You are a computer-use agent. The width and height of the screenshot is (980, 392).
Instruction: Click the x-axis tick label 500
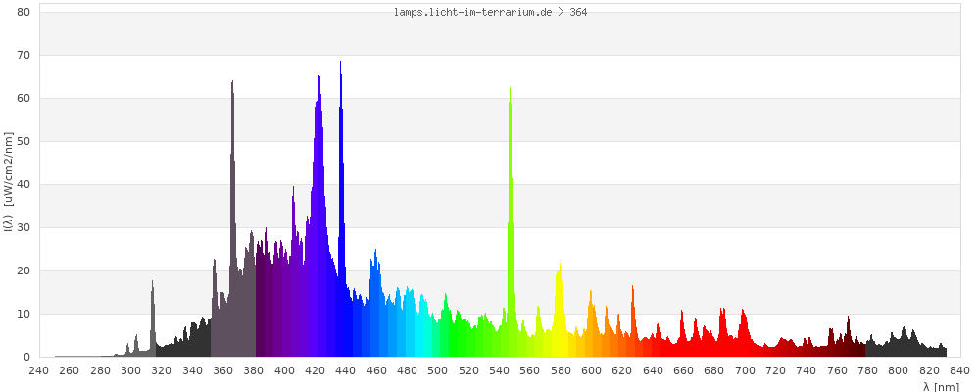(x=437, y=370)
